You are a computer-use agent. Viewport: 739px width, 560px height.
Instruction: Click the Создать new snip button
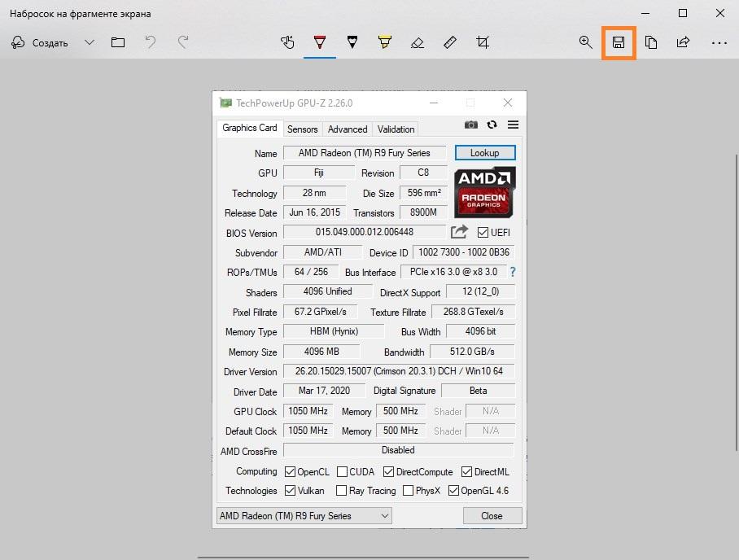pos(40,42)
